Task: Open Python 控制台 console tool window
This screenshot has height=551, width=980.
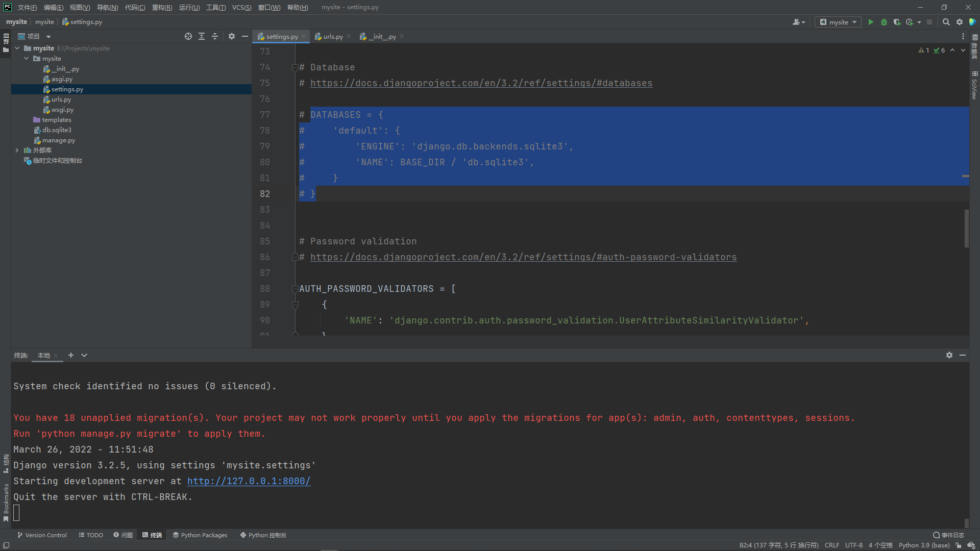Action: pyautogui.click(x=263, y=535)
